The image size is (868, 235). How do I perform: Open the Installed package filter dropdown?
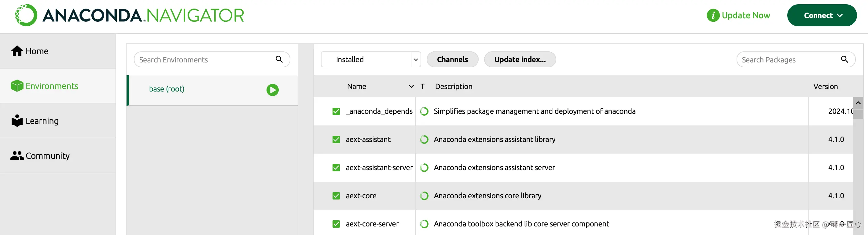[416, 60]
